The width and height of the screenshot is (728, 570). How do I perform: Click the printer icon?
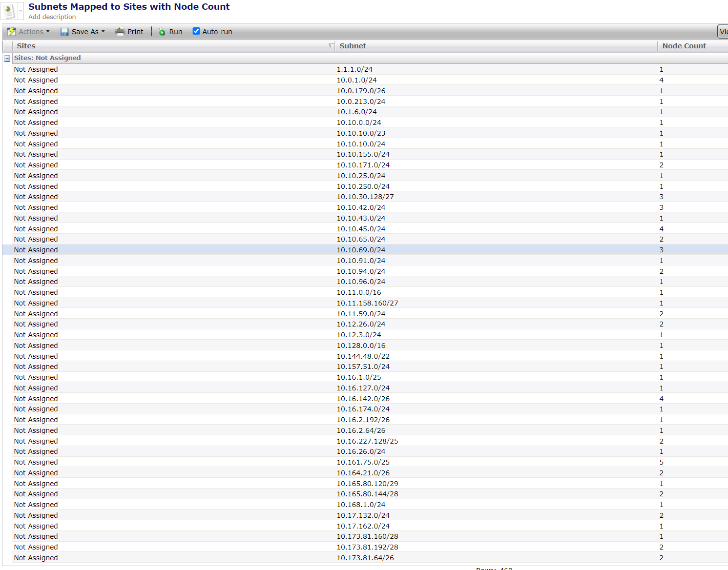[x=120, y=32]
